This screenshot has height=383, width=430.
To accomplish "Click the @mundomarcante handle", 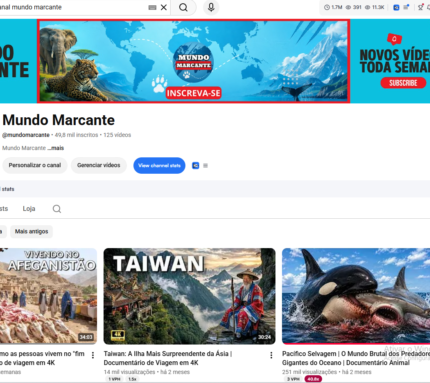I will (x=26, y=135).
